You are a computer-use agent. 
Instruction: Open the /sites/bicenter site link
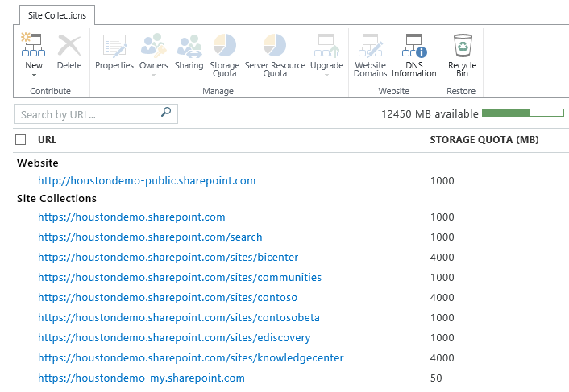click(168, 258)
